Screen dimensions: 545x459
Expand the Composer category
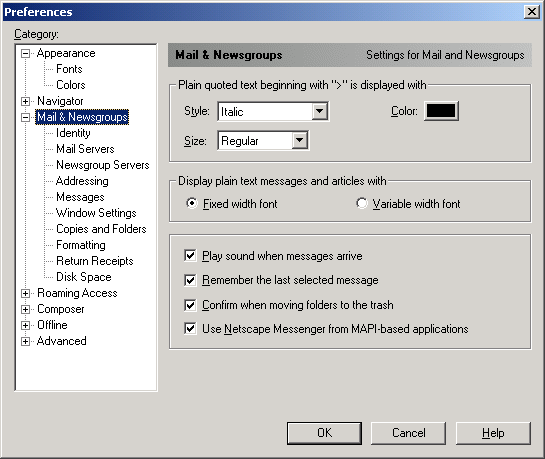[x=25, y=310]
